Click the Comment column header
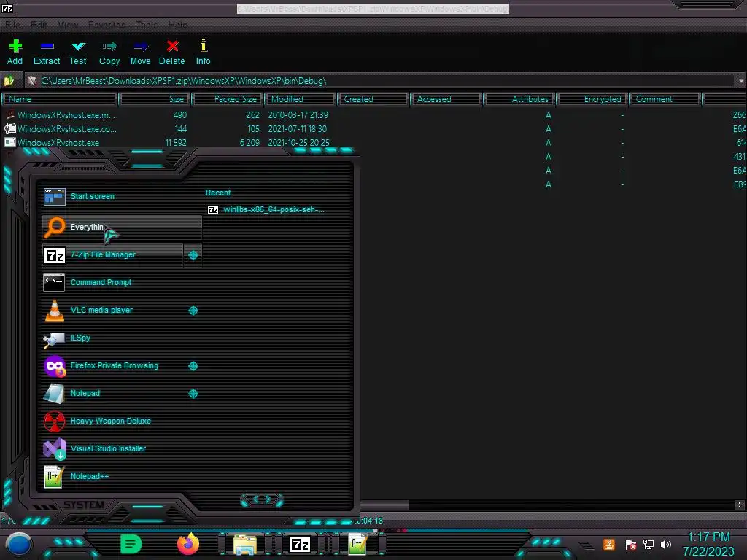The width and height of the screenshot is (747, 560). 665,99
